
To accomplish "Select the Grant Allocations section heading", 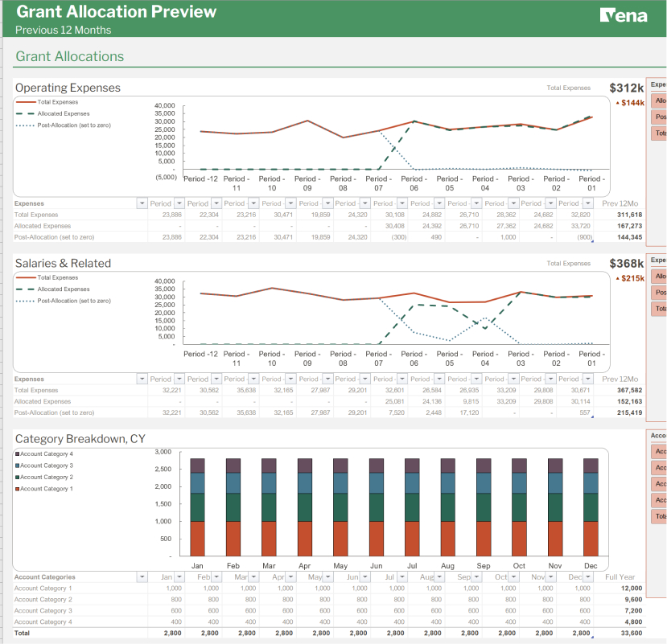I will point(70,56).
